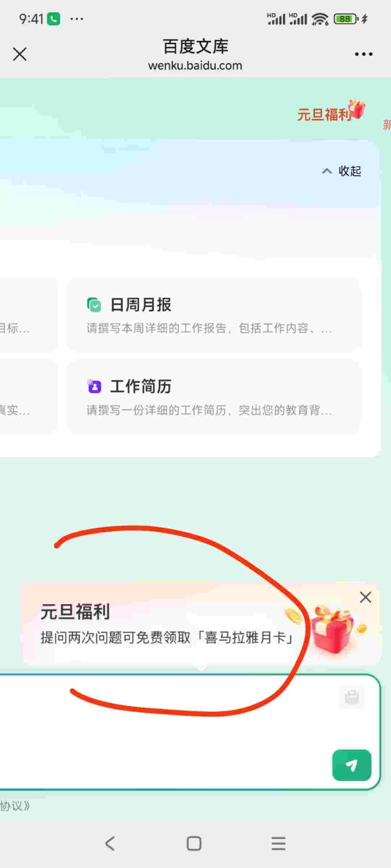391x868 pixels.
Task: Close the Baidu Wenku web page
Action: tap(20, 54)
